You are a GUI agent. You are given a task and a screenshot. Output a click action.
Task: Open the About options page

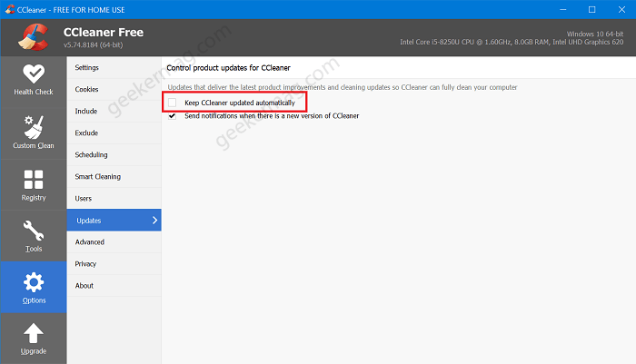tap(114, 286)
